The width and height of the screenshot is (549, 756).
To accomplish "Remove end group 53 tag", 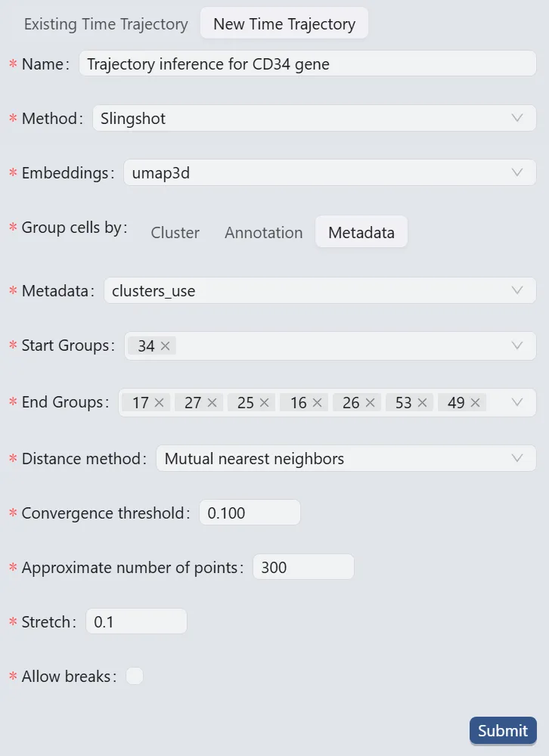I will (422, 403).
